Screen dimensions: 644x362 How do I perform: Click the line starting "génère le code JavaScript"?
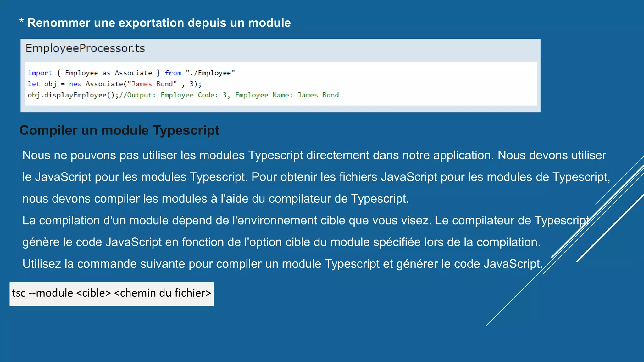281,242
